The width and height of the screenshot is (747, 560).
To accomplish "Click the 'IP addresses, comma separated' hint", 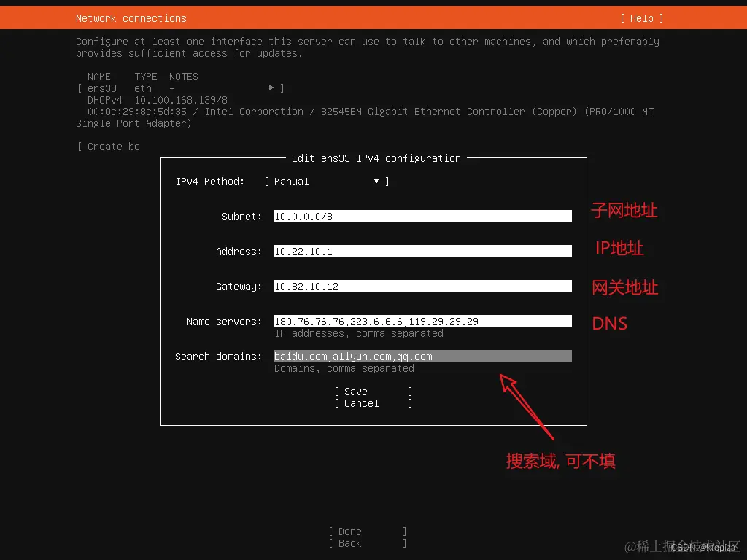I will click(x=359, y=333).
